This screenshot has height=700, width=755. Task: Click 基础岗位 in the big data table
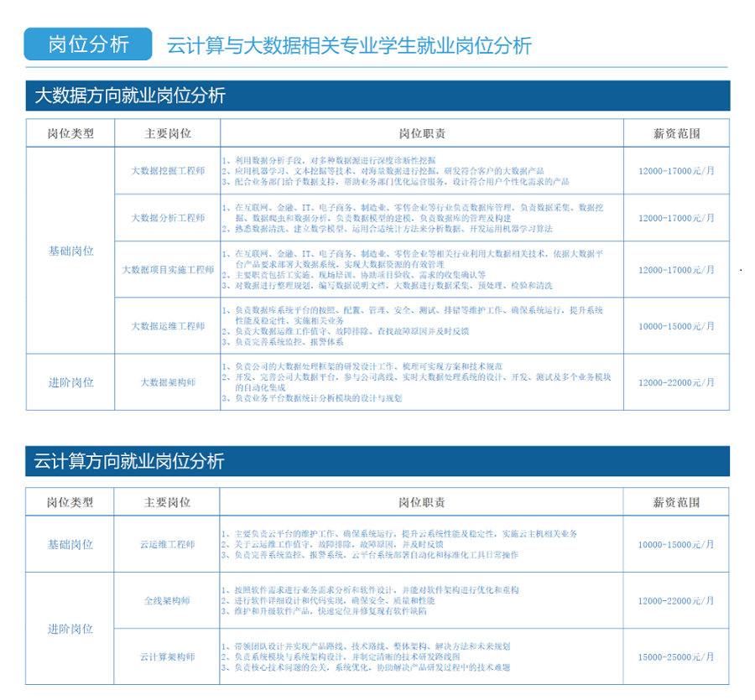tap(70, 251)
